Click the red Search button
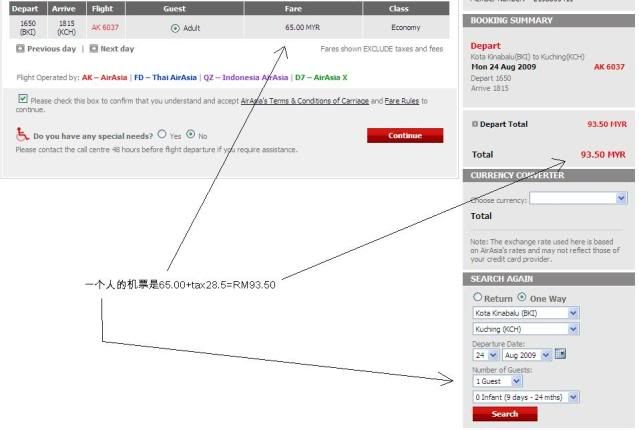This screenshot has height=430, width=639. (505, 414)
